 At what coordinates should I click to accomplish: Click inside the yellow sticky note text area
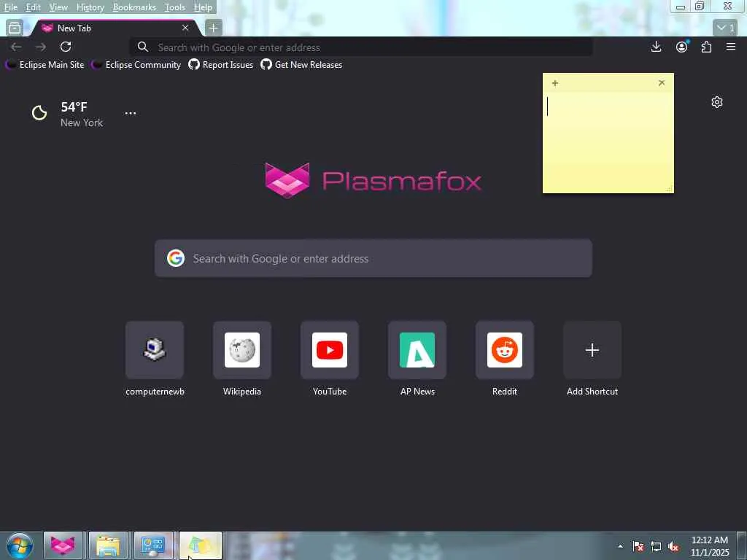(x=608, y=142)
